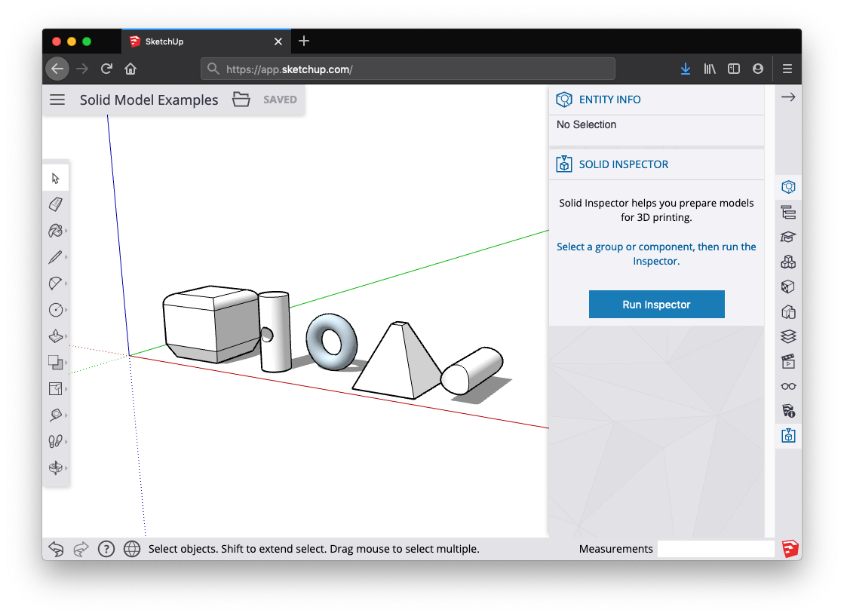Undo the last action
Screen dimensions: 844x616
(x=56, y=549)
